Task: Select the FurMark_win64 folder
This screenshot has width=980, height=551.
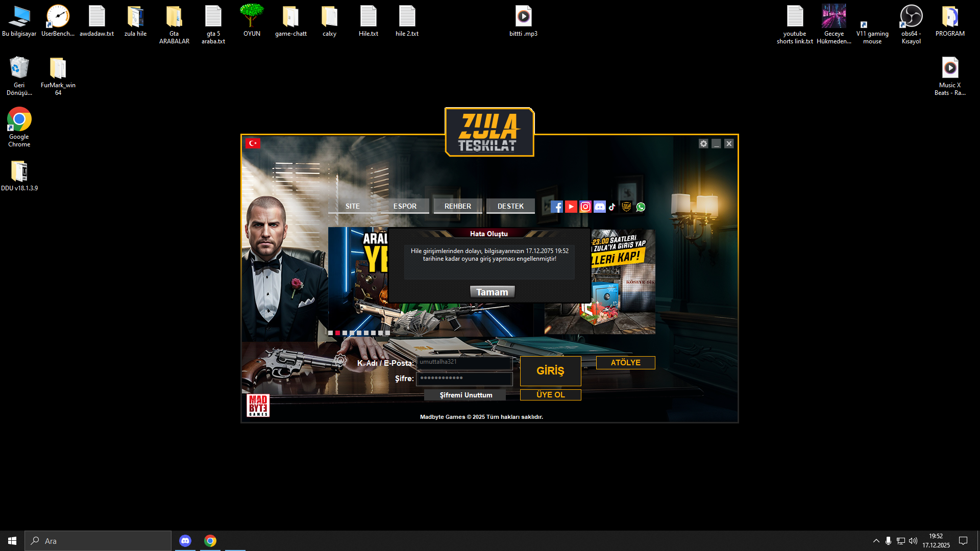Action: click(x=58, y=76)
